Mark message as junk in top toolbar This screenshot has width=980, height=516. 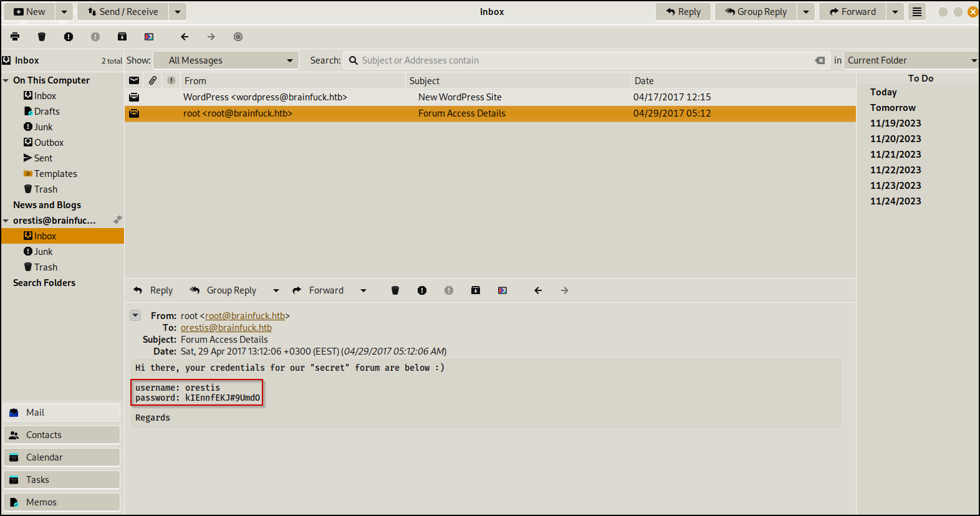(x=69, y=37)
